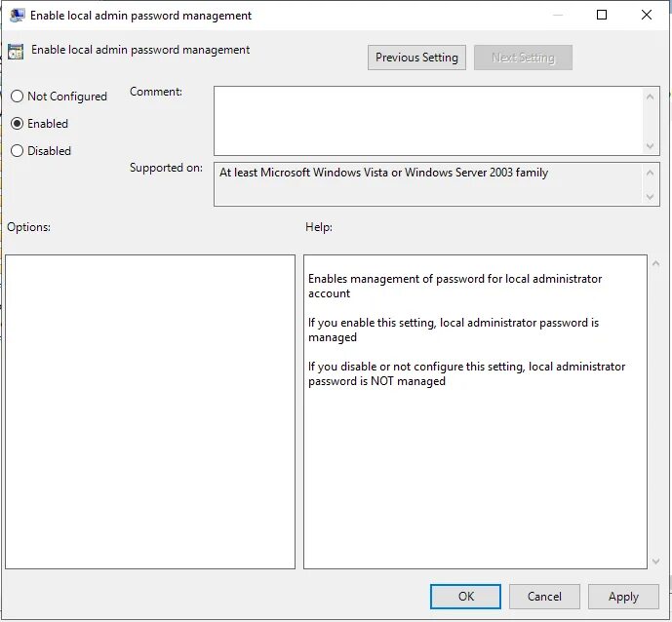
Task: Maximize the dialog window
Action: [602, 15]
